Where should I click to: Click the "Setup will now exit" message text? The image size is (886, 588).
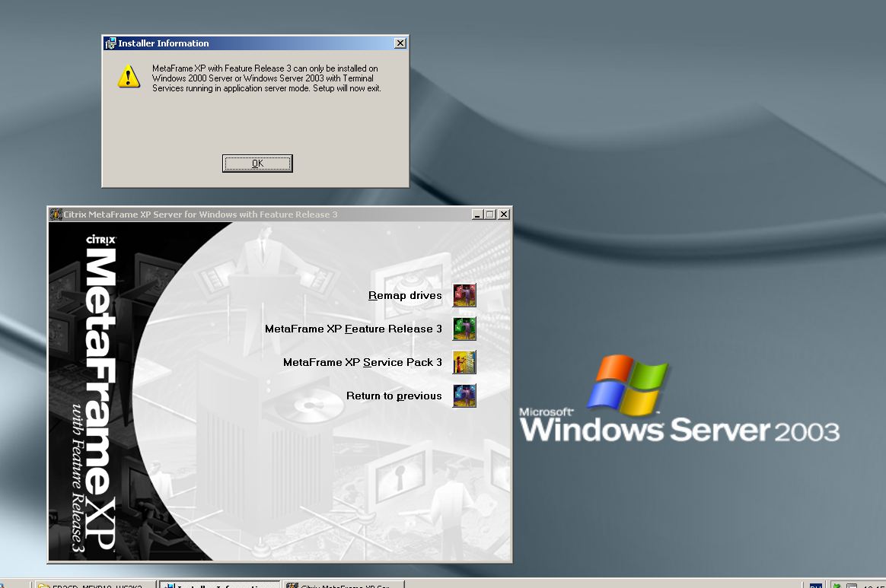(x=347, y=88)
